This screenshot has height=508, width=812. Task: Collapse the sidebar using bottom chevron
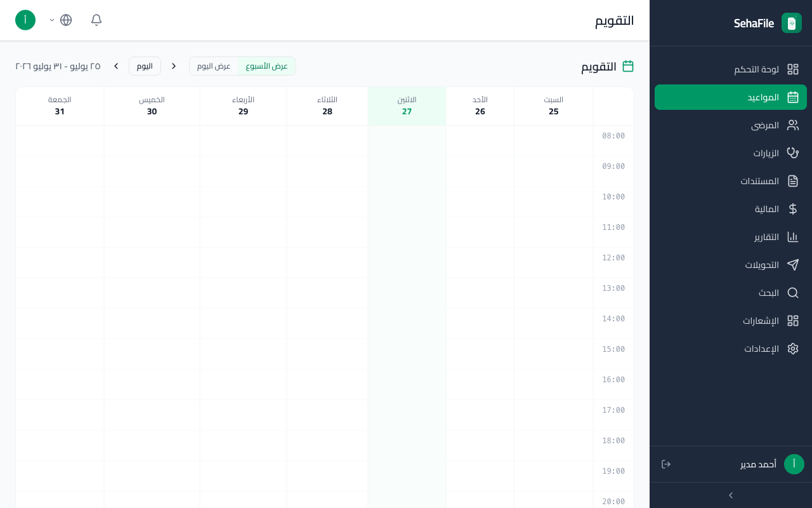pos(731,495)
